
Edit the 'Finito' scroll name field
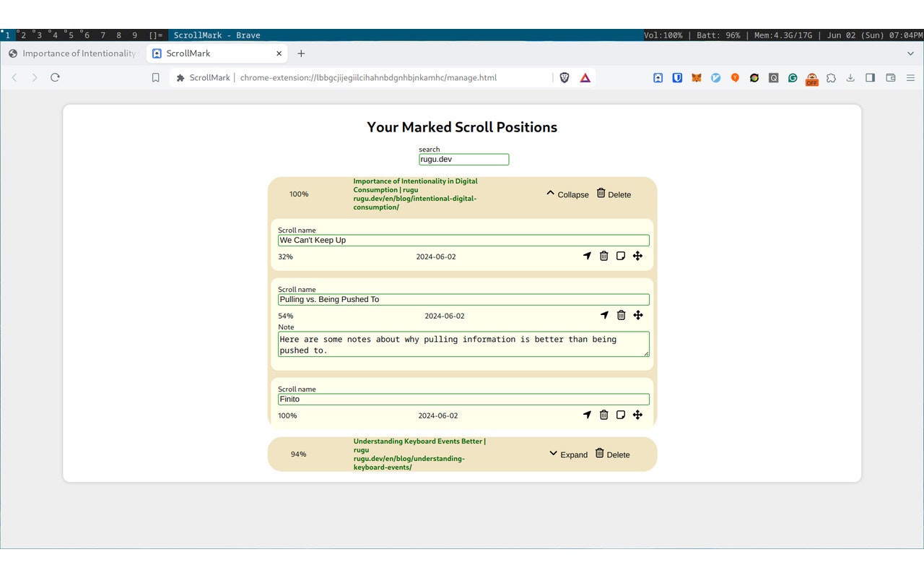click(463, 400)
